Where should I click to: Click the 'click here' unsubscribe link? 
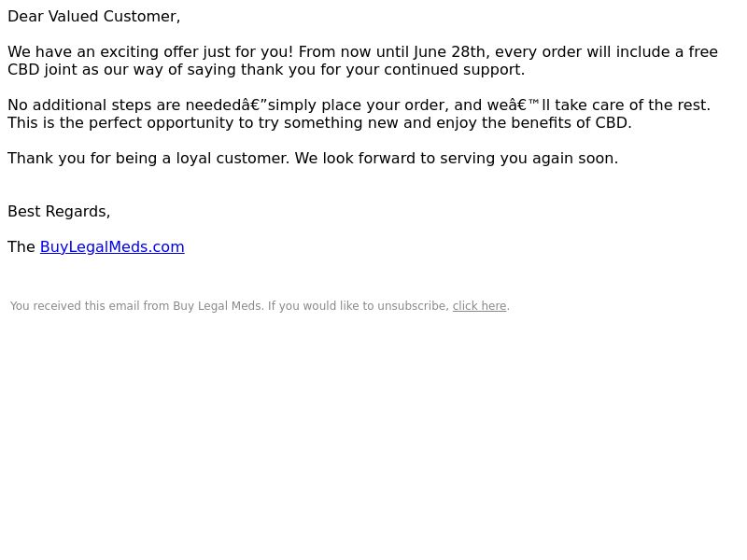tap(479, 306)
